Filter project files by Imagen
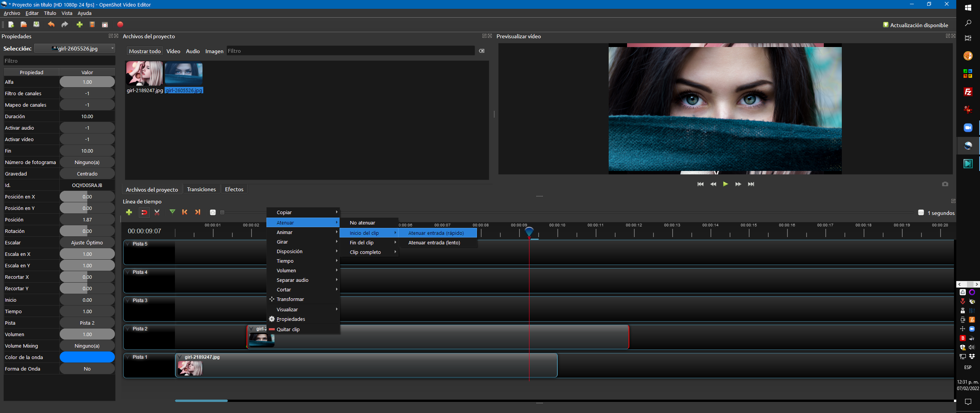Viewport: 980px width, 413px height. click(x=214, y=51)
